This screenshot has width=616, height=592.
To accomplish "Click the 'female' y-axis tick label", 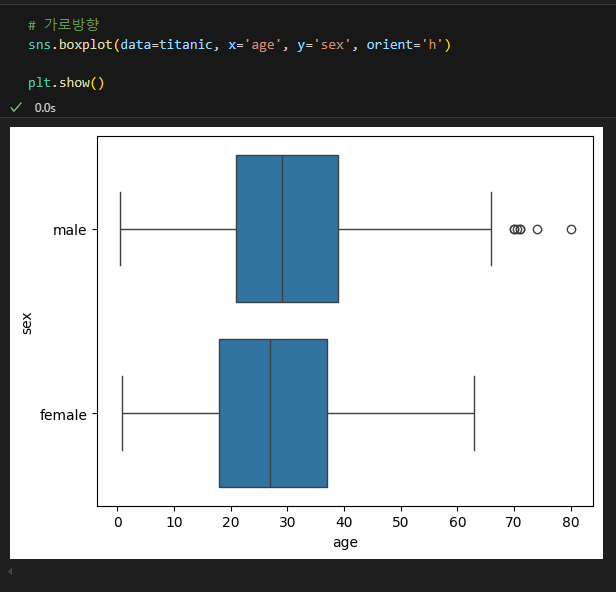I will coord(63,414).
